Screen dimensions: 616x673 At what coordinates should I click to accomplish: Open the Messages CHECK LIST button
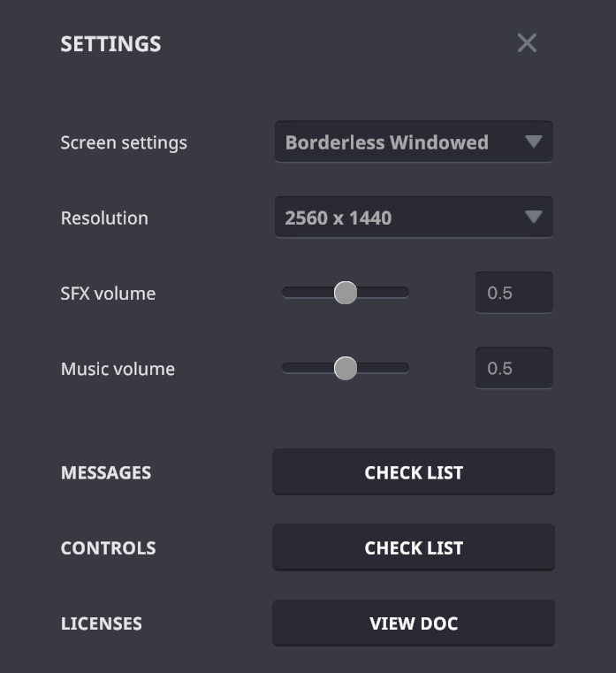[x=413, y=472]
